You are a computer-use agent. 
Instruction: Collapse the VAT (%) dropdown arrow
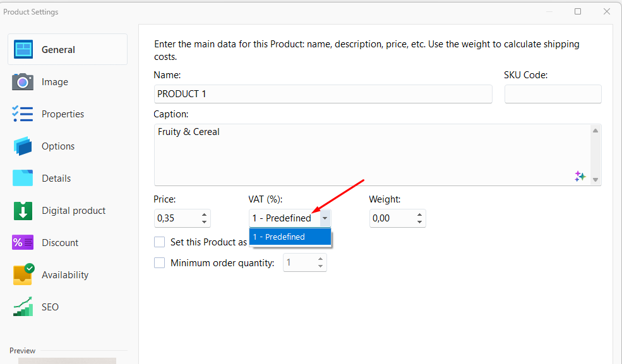pos(325,218)
